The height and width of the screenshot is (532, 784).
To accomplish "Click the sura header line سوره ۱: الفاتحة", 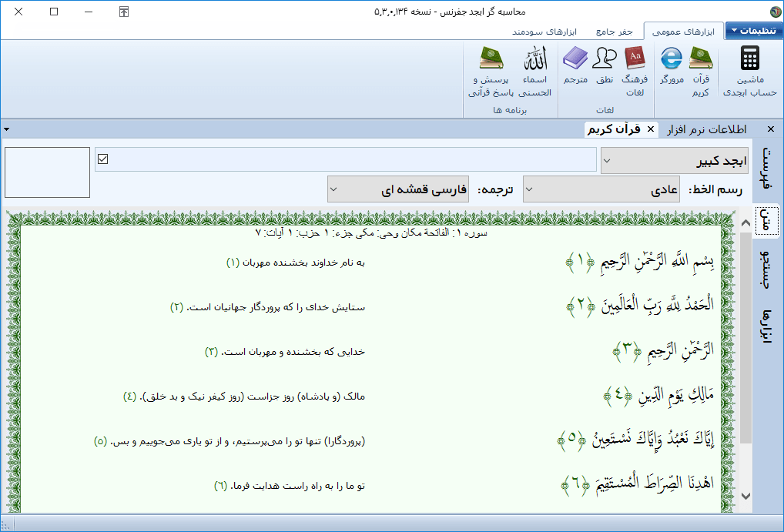I will coord(371,233).
